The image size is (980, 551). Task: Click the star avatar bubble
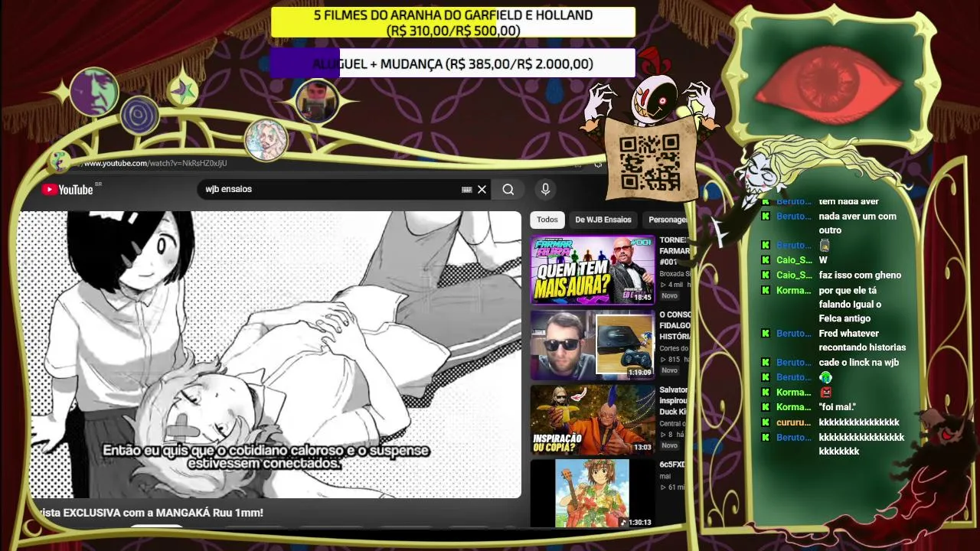(183, 90)
